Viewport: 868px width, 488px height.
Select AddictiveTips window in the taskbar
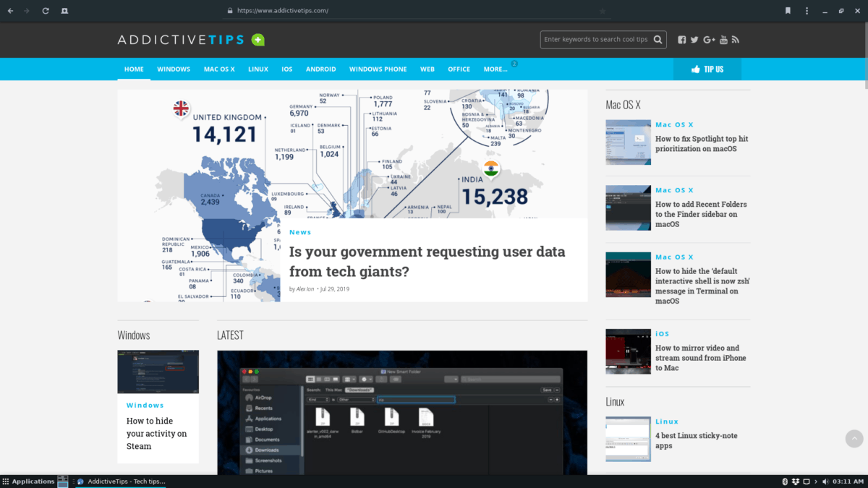coord(122,481)
